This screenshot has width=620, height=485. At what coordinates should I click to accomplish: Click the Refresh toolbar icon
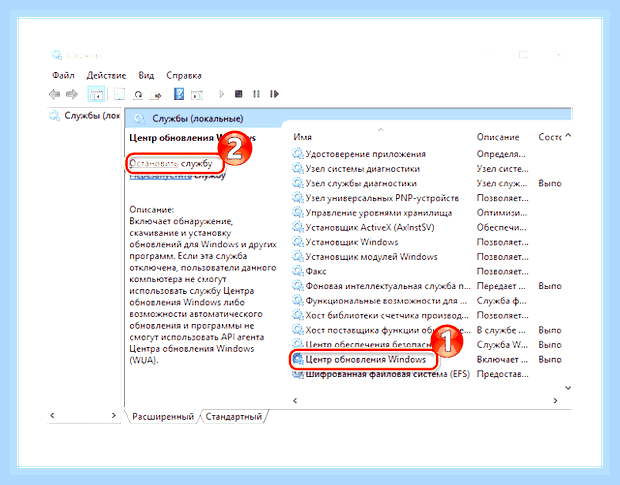click(138, 94)
